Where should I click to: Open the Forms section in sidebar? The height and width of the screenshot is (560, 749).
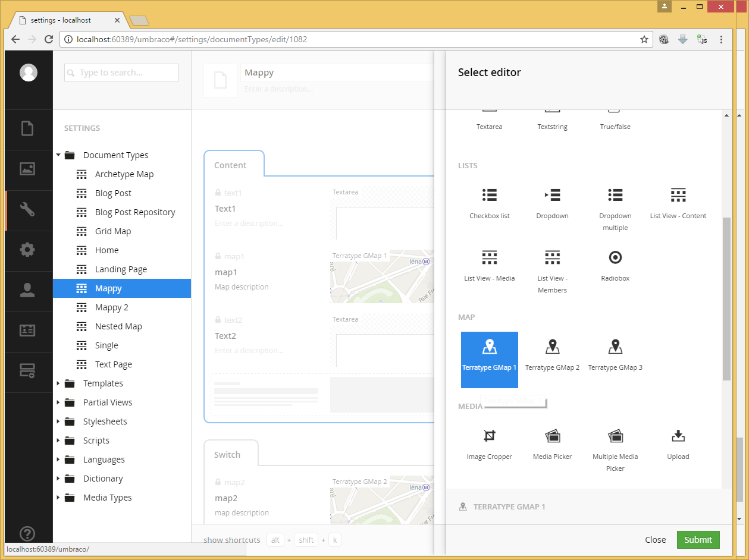[x=27, y=372]
